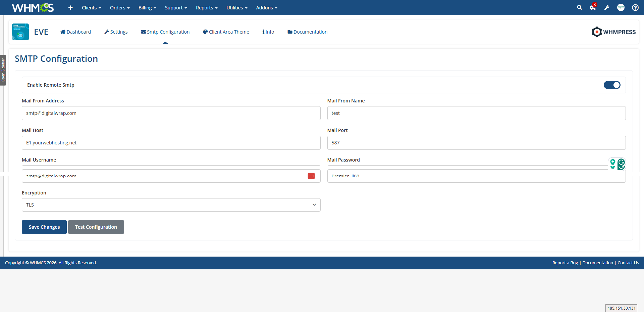Open the Client Area Theme tab
This screenshot has width=644, height=312.
click(x=226, y=32)
